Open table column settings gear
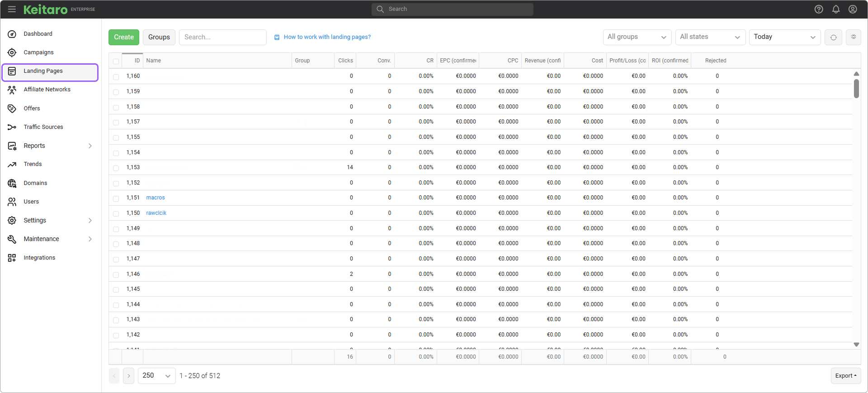This screenshot has height=393, width=868. pyautogui.click(x=854, y=37)
